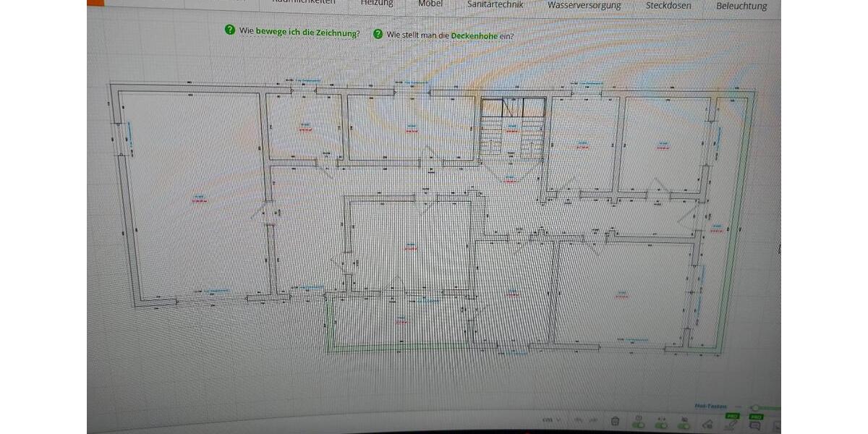Select the staircase in the floor plan
The width and height of the screenshot is (868, 434).
[x=512, y=128]
